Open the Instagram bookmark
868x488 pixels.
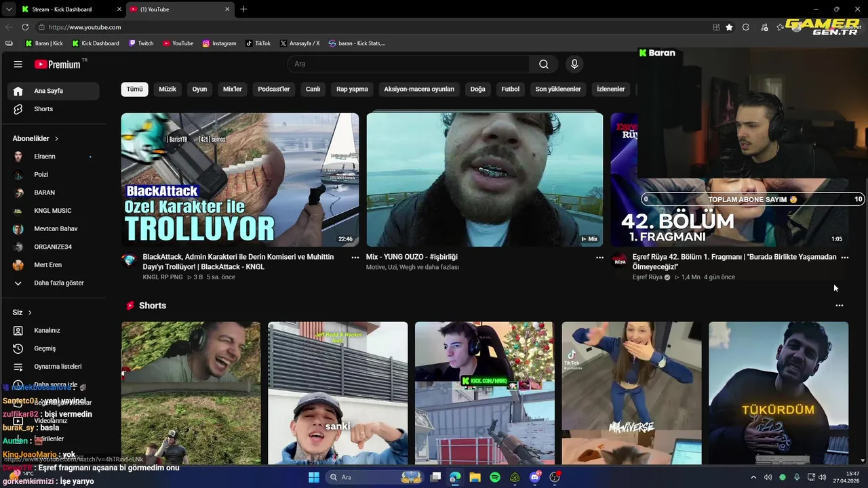click(x=220, y=43)
